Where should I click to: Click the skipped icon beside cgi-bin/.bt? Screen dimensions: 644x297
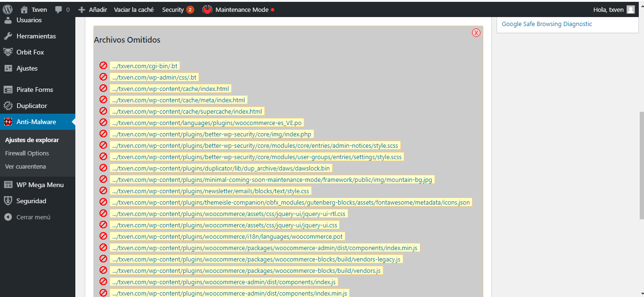(103, 65)
